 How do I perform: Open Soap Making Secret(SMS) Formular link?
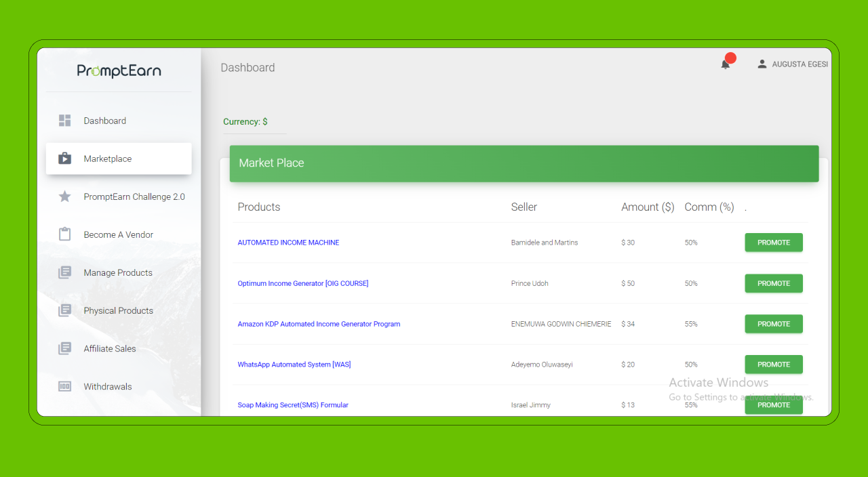293,405
